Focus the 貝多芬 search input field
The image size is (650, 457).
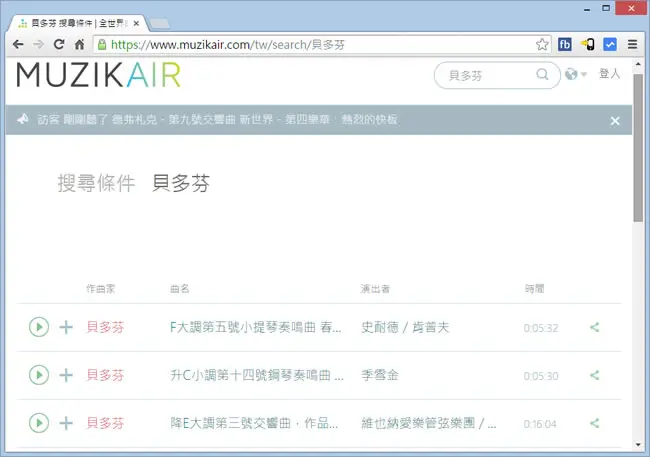coord(489,75)
